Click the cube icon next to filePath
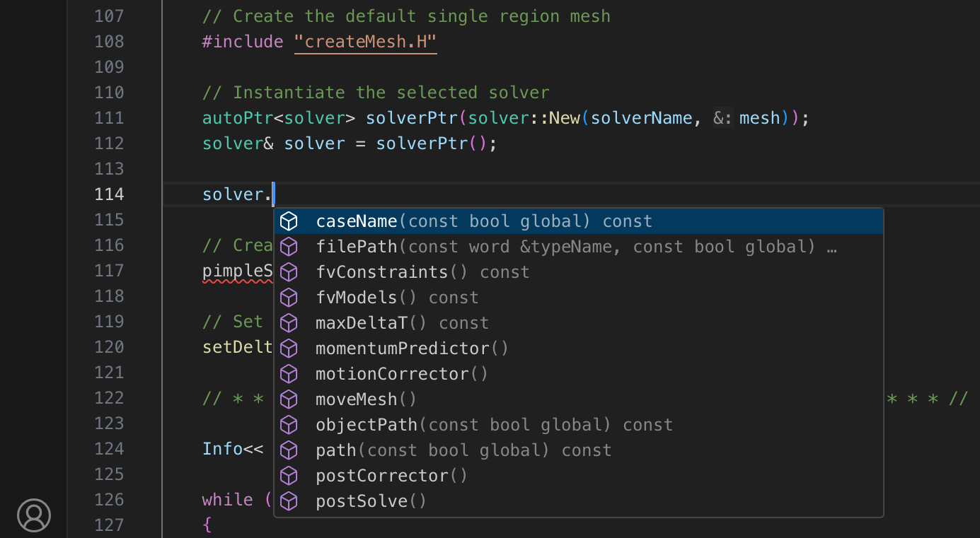The width and height of the screenshot is (980, 538). (289, 246)
